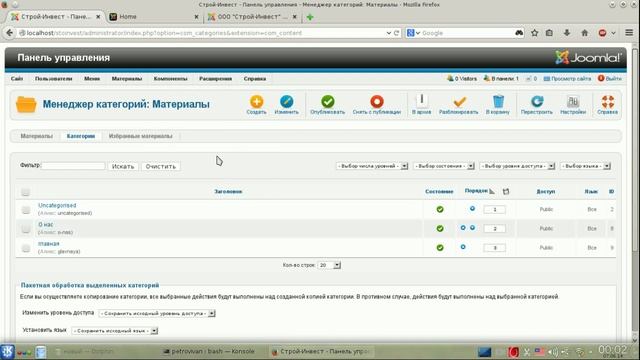640x360 pixels.
Task: Click Firefox back navigation arrow
Action: coord(9,33)
